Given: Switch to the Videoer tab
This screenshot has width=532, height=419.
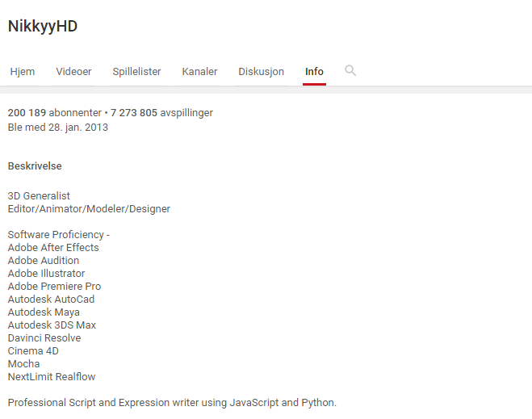Looking at the screenshot, I should click(73, 72).
